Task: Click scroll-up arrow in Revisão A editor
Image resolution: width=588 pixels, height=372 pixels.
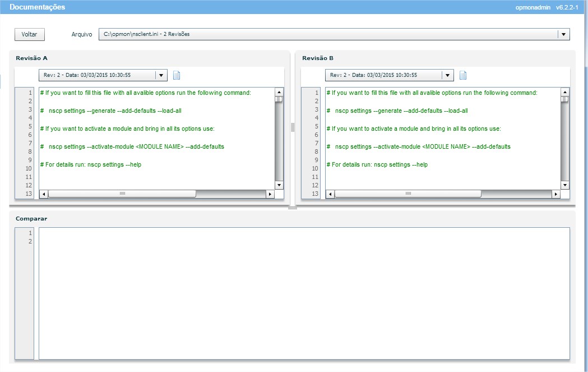Action: pos(279,92)
